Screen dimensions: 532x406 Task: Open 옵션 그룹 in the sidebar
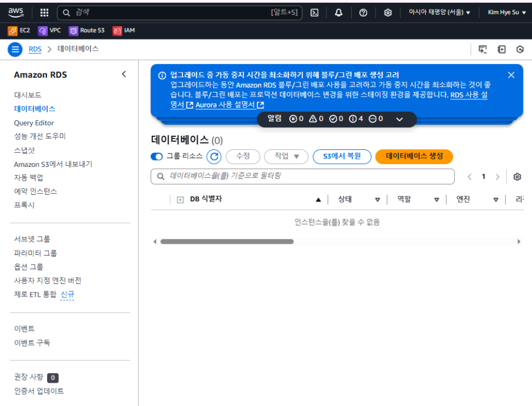tap(28, 267)
